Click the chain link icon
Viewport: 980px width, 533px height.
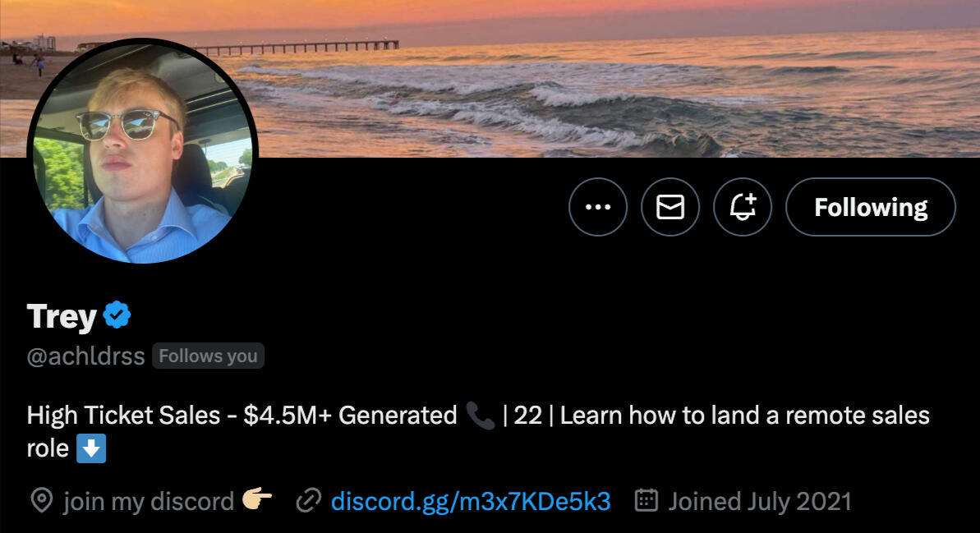coord(309,501)
